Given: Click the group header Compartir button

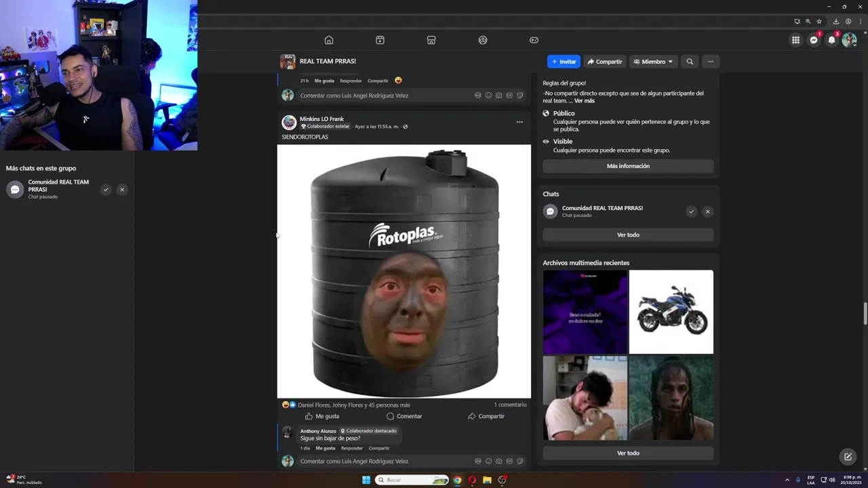Looking at the screenshot, I should click(x=605, y=62).
